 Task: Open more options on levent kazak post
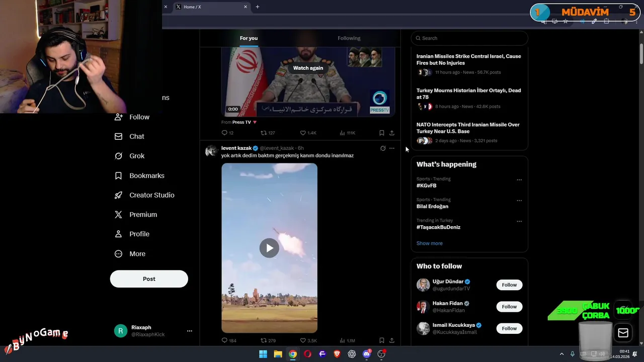[x=392, y=148]
